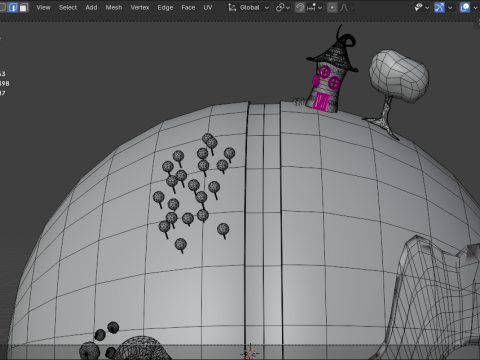
Task: Open the View menu
Action: [43, 7]
